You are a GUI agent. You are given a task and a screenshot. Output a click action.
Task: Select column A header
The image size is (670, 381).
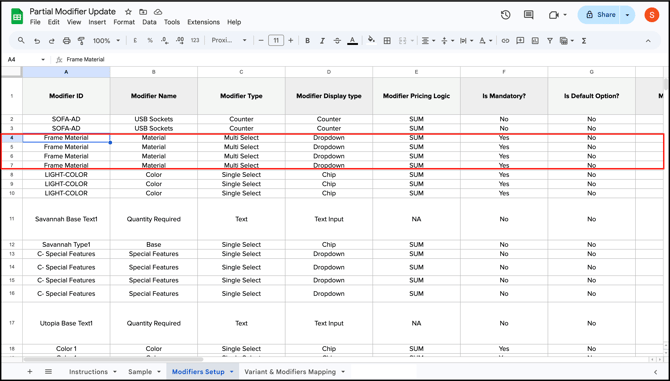(x=66, y=72)
